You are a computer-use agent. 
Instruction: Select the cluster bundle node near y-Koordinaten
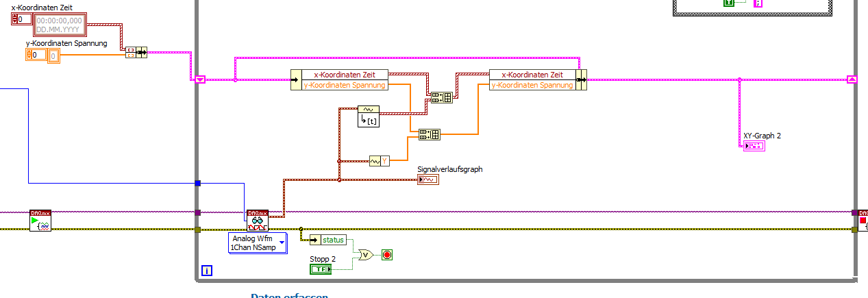(136, 52)
